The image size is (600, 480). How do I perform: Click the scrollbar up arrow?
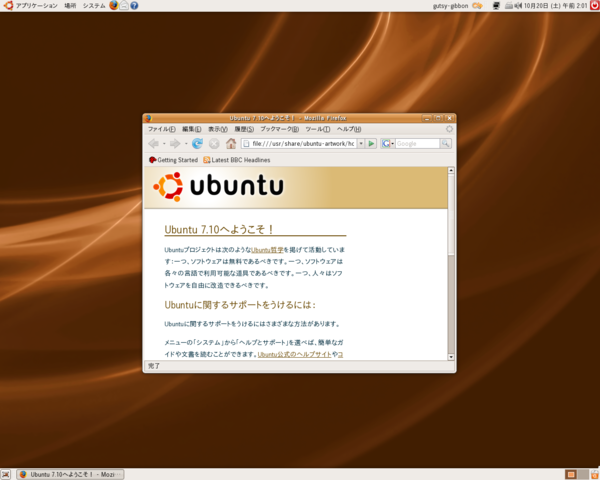(x=451, y=170)
